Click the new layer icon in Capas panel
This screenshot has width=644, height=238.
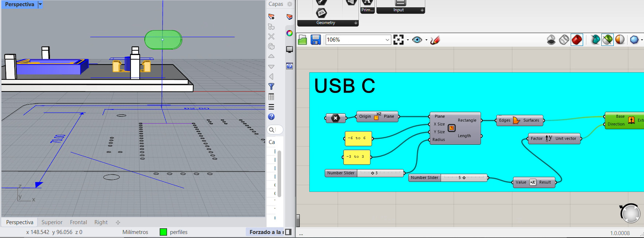coord(271,17)
